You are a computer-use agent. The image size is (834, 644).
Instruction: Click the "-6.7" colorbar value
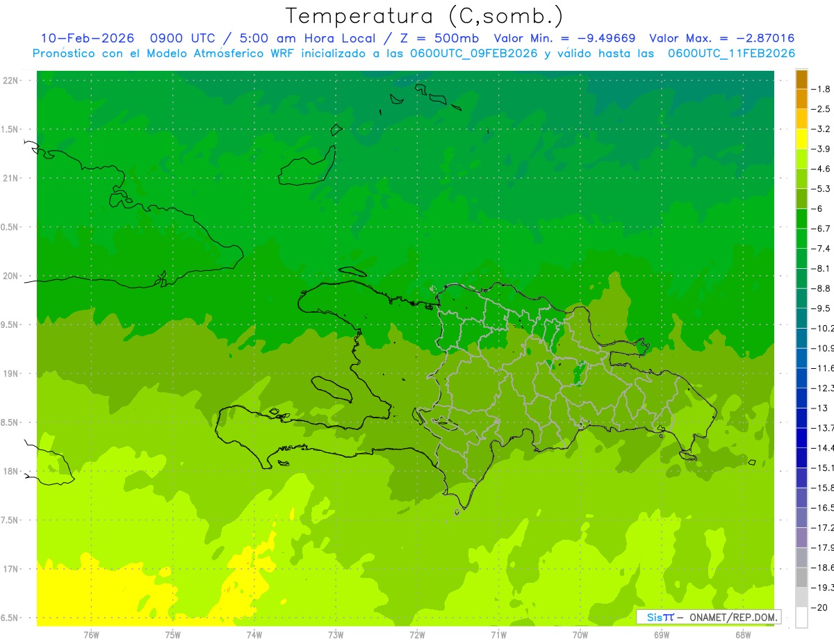coord(821,229)
